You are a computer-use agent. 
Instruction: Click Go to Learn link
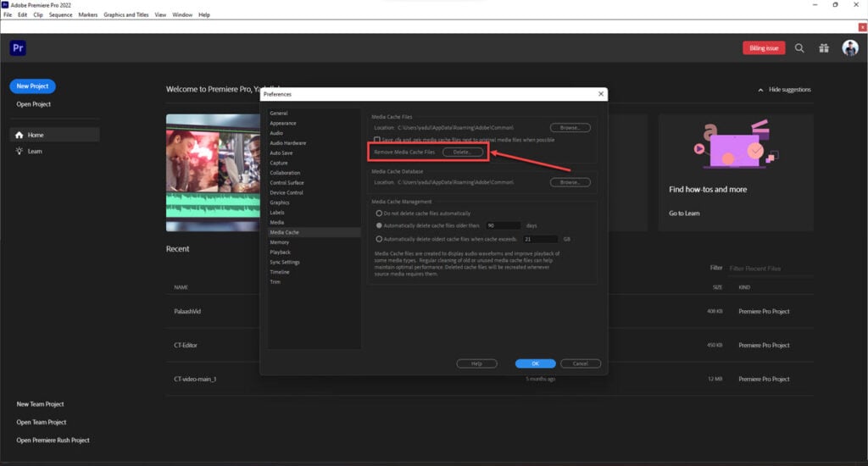pos(684,213)
